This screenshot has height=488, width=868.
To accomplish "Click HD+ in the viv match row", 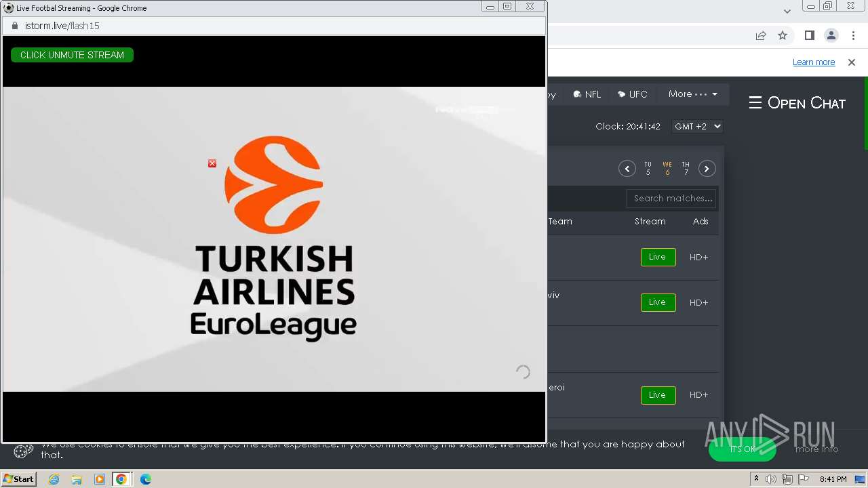I will [698, 303].
